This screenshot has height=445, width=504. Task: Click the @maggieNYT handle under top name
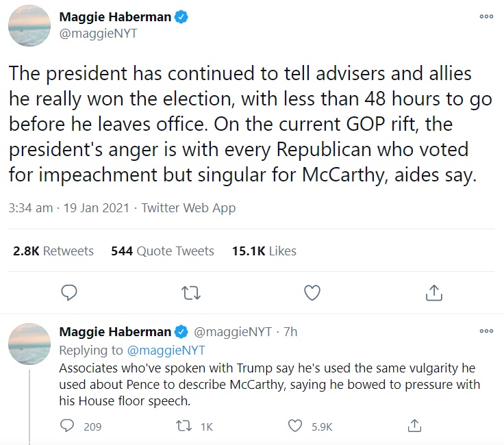pos(98,34)
